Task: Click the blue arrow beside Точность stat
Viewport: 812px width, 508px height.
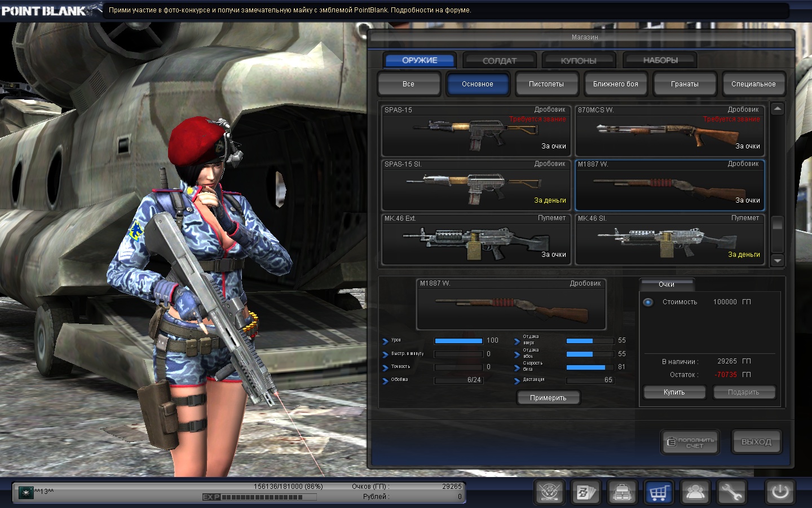Action: pos(385,367)
